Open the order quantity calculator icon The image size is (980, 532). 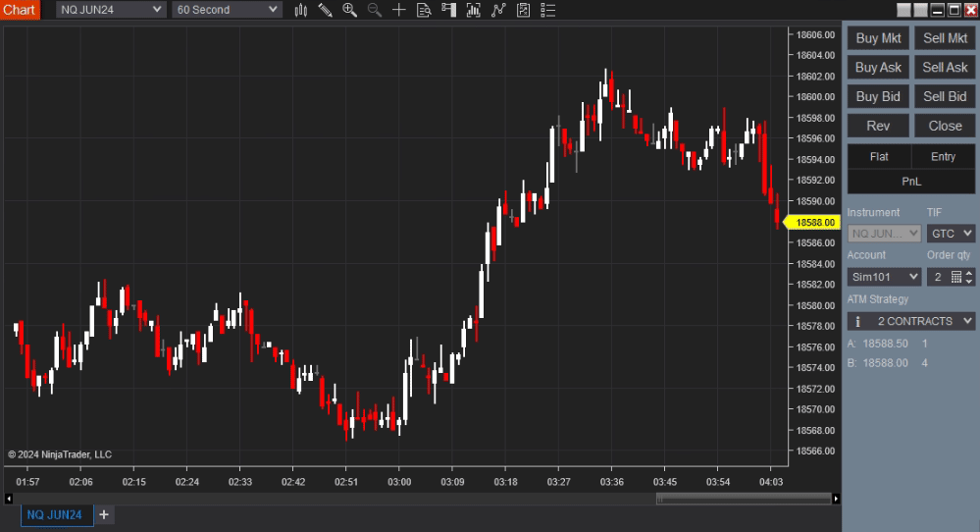[x=957, y=277]
